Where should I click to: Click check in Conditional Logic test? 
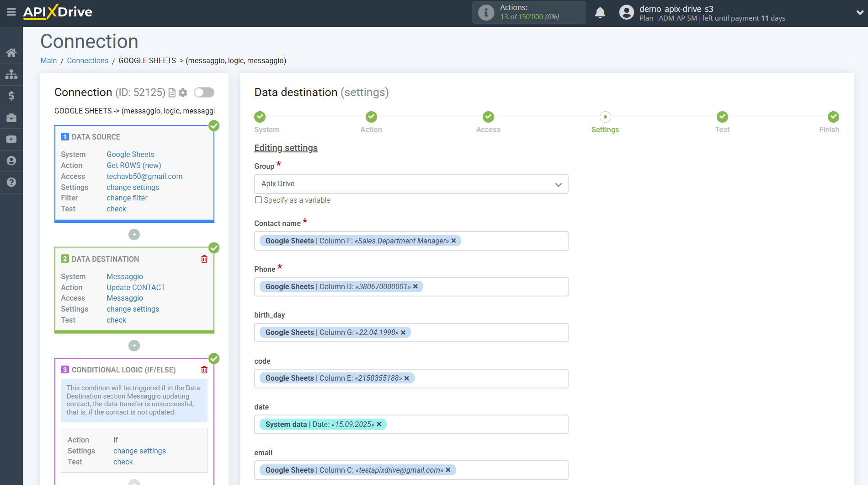coord(123,462)
